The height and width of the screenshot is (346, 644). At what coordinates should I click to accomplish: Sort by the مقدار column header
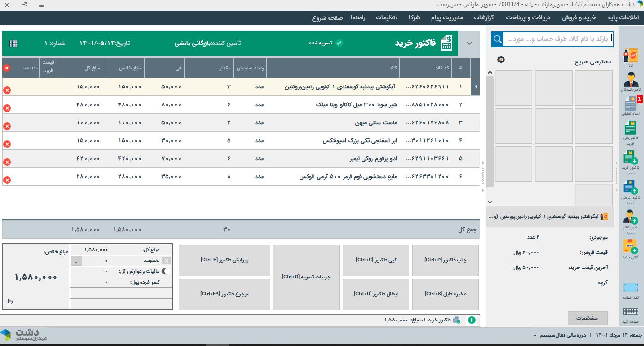tap(208, 68)
